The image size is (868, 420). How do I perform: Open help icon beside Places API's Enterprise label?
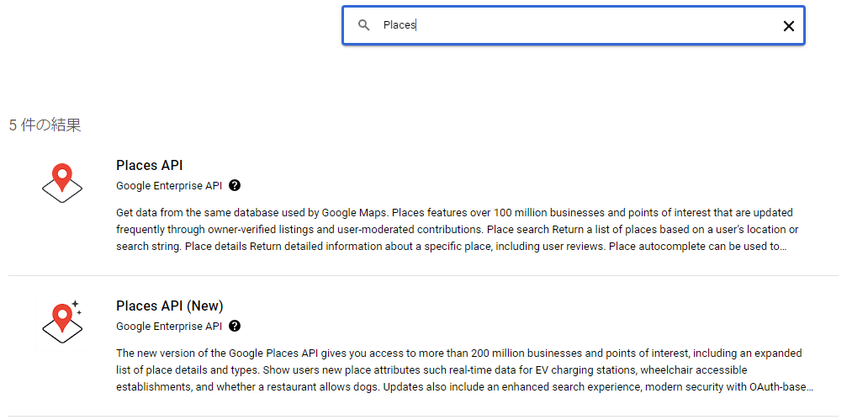(x=235, y=185)
